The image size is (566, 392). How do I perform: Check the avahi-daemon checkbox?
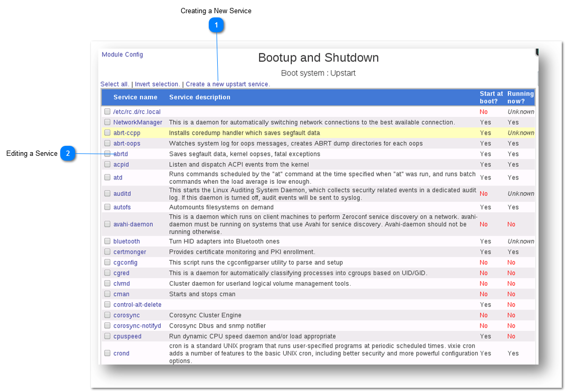107,223
